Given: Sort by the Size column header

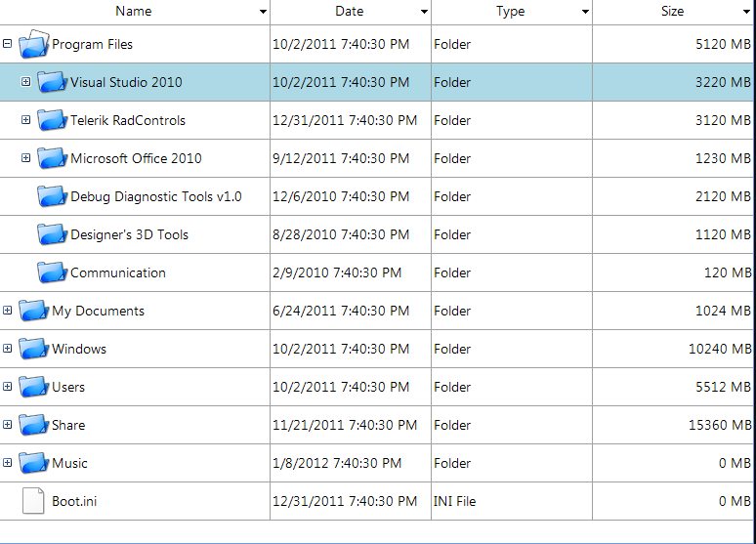Looking at the screenshot, I should point(672,12).
